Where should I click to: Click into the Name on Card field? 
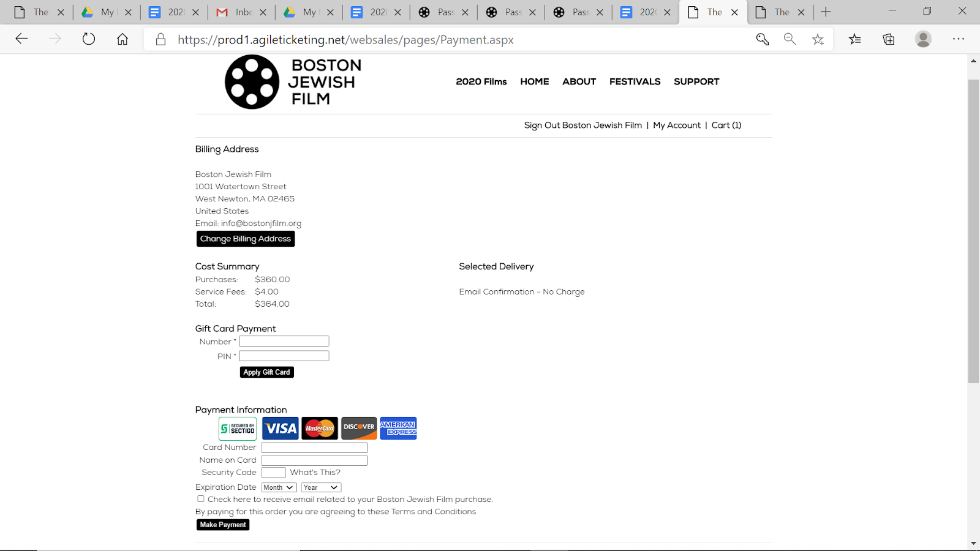tap(314, 460)
